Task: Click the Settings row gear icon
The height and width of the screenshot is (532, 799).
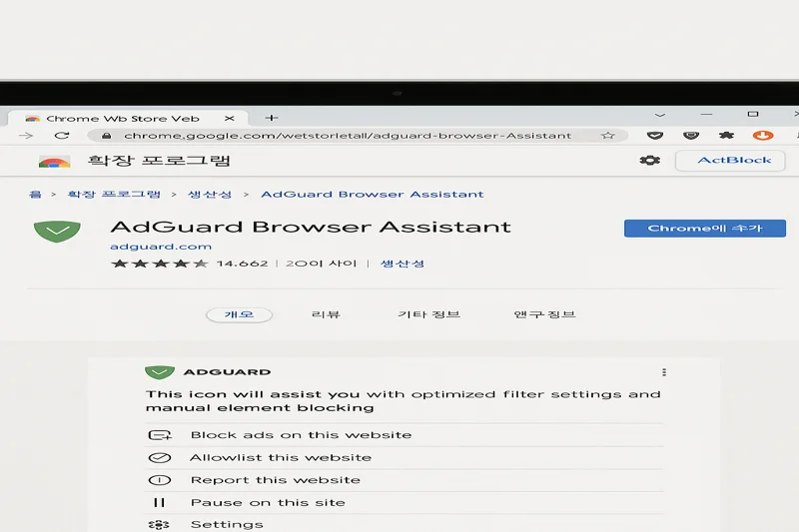Action: [x=159, y=524]
